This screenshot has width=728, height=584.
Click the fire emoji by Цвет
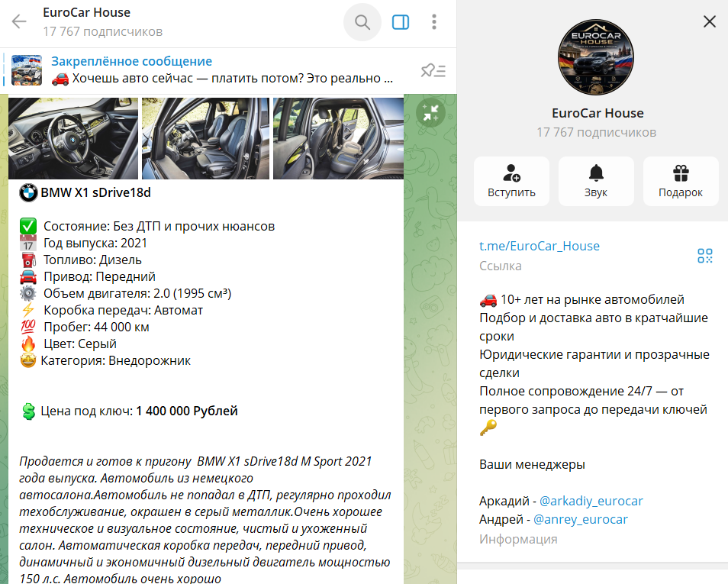coord(28,344)
